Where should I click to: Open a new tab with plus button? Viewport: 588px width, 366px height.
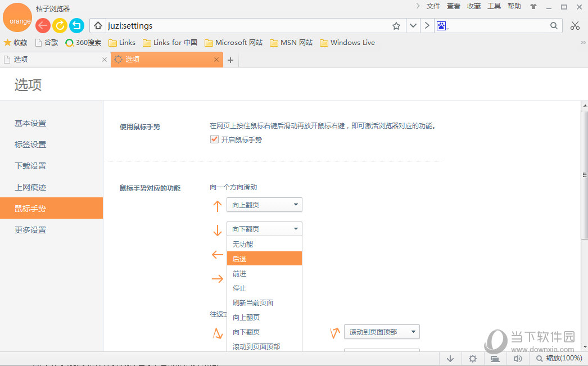[x=230, y=60]
